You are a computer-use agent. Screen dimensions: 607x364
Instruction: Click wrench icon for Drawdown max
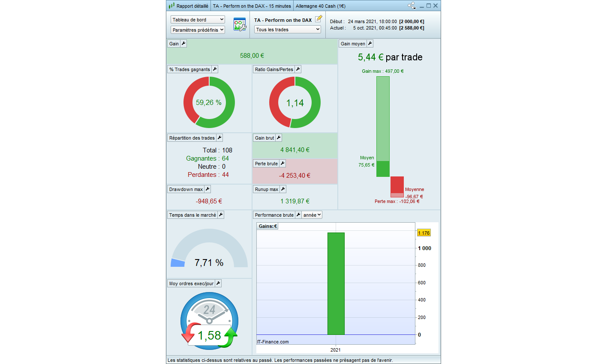click(207, 189)
